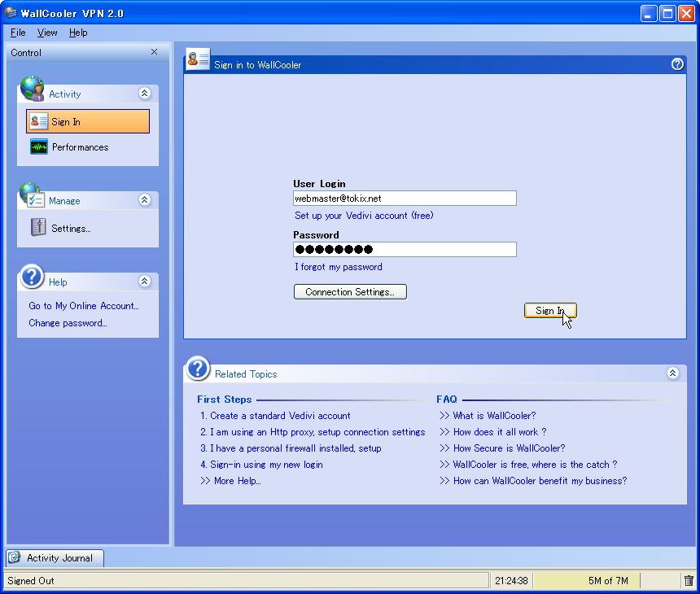
Task: Click Set up your Vedivi account (free) link
Action: click(x=364, y=216)
